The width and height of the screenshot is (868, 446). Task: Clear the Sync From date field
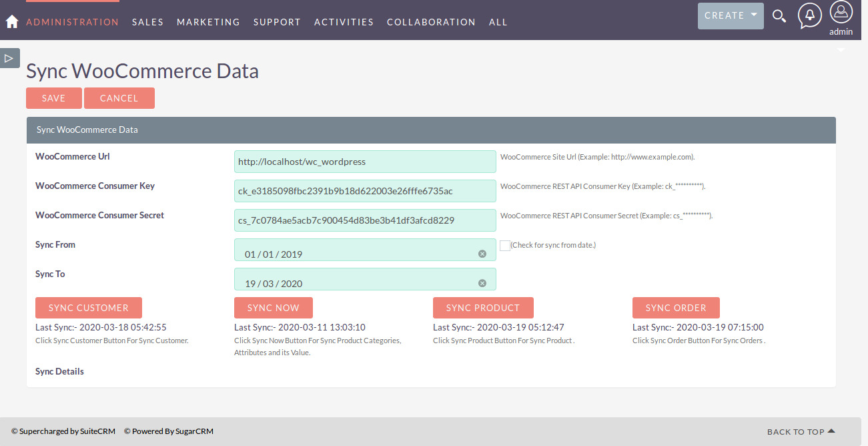pyautogui.click(x=482, y=254)
